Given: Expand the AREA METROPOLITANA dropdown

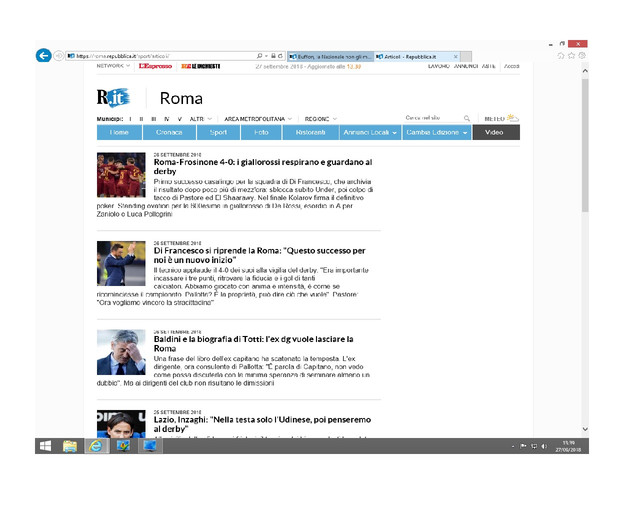Looking at the screenshot, I should point(258,119).
